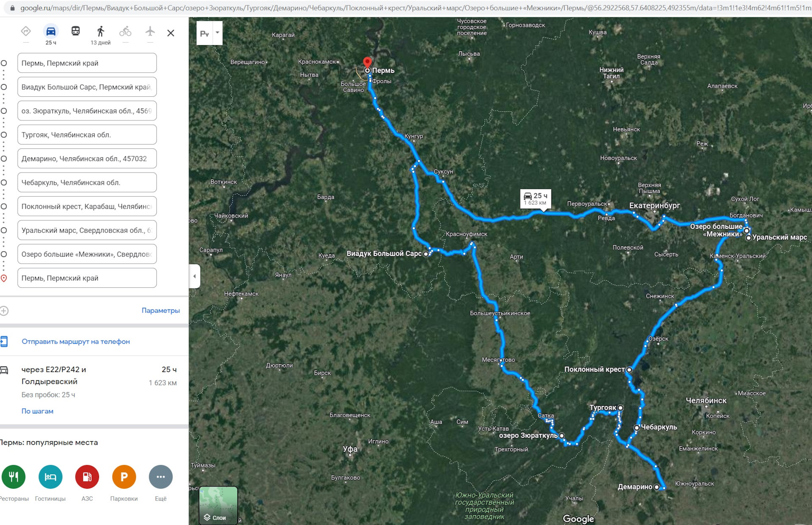
Task: Find Парковки parking places
Action: [124, 477]
